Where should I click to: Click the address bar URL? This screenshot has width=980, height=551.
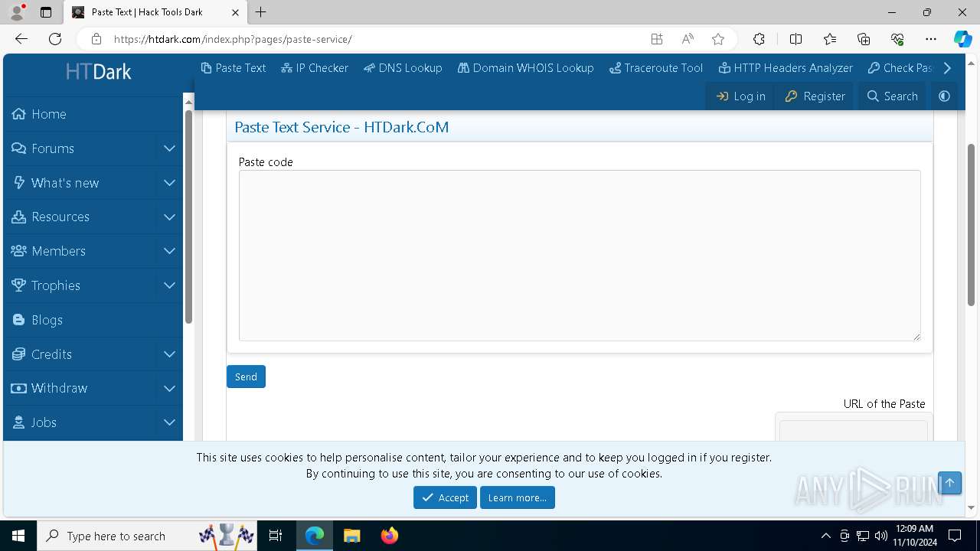click(233, 39)
